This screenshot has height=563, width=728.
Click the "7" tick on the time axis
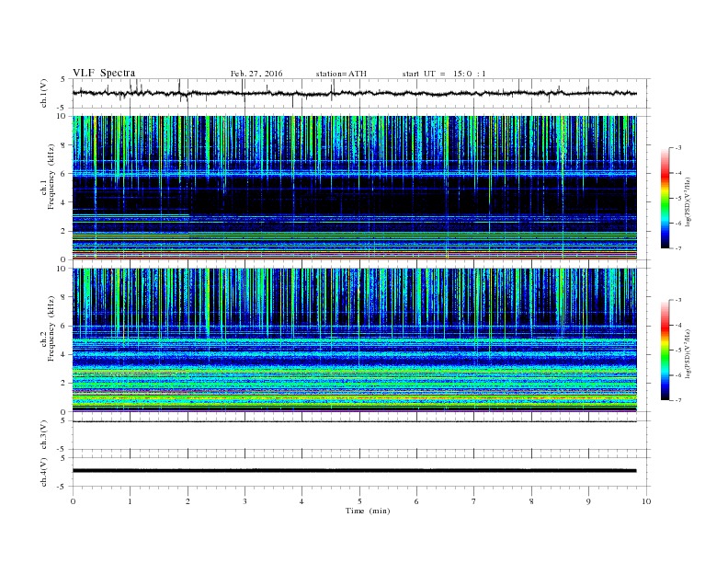click(474, 501)
